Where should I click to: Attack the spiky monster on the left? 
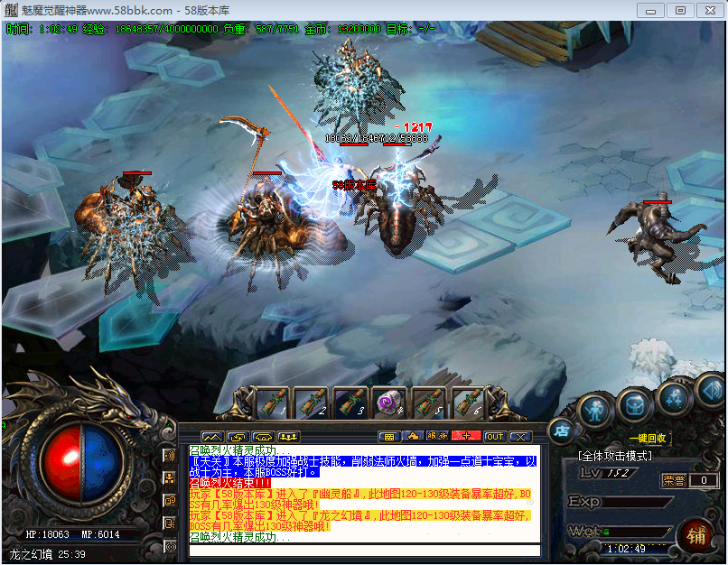(x=130, y=232)
